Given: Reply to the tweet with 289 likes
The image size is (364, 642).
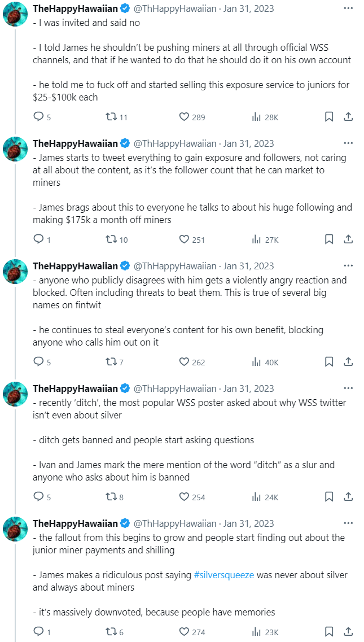Looking at the screenshot, I should tap(39, 117).
